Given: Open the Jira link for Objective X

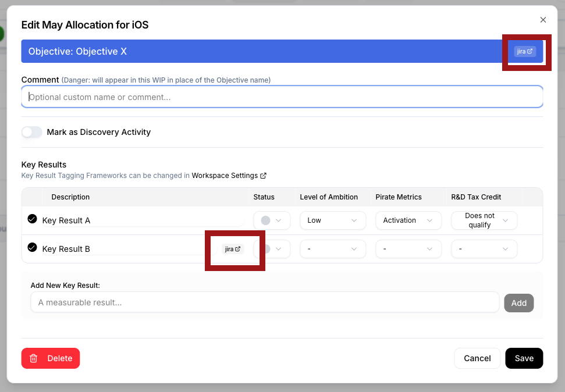Looking at the screenshot, I should tap(524, 51).
